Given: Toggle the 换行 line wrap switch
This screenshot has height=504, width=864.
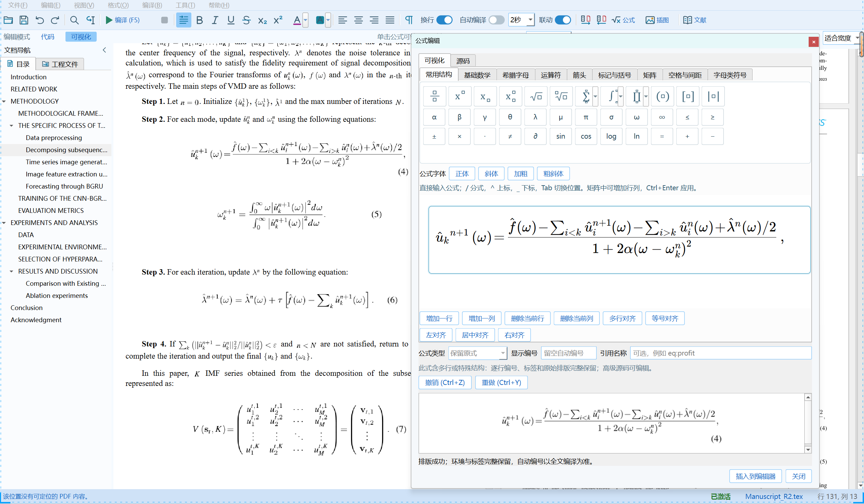Looking at the screenshot, I should click(x=445, y=20).
